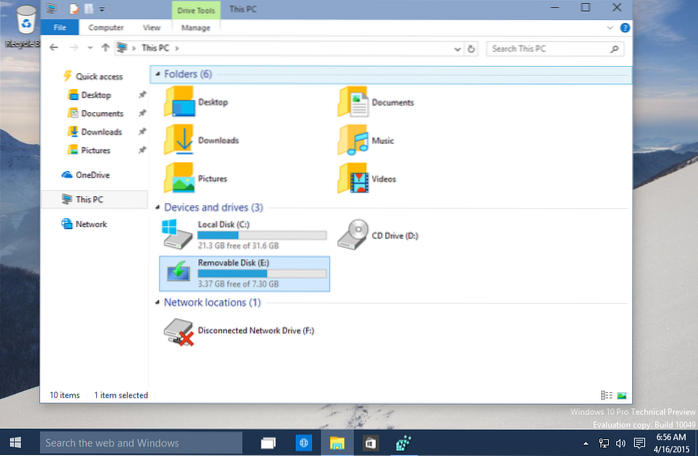The width and height of the screenshot is (698, 456).
Task: Select Disconnected Network Drive (F:)
Action: pos(239,331)
